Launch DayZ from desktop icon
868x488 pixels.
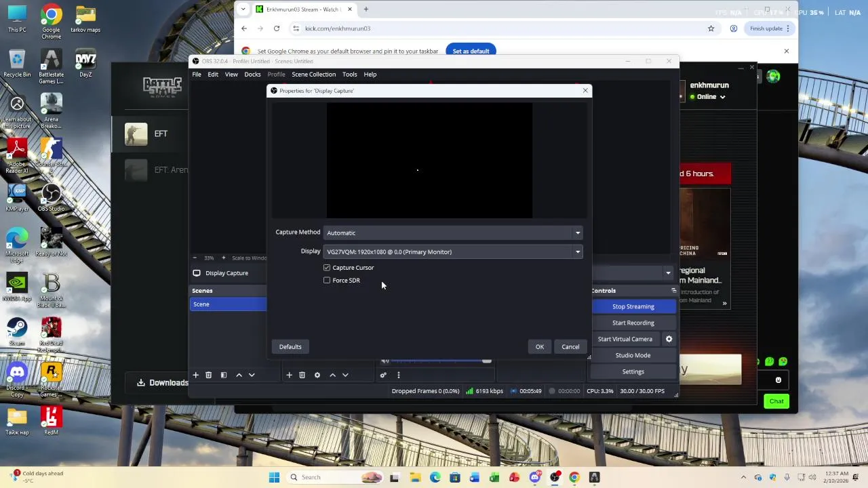85,63
